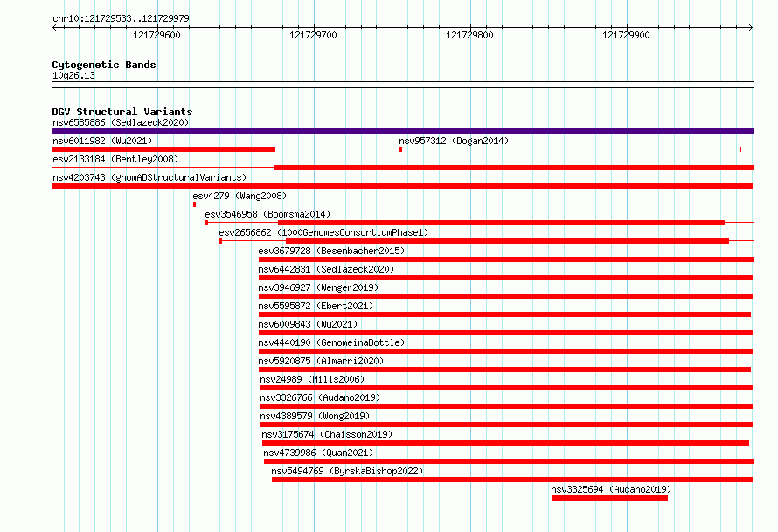The height and width of the screenshot is (532, 778).
Task: Click the DGV Structural Variants track title
Action: [x=122, y=112]
